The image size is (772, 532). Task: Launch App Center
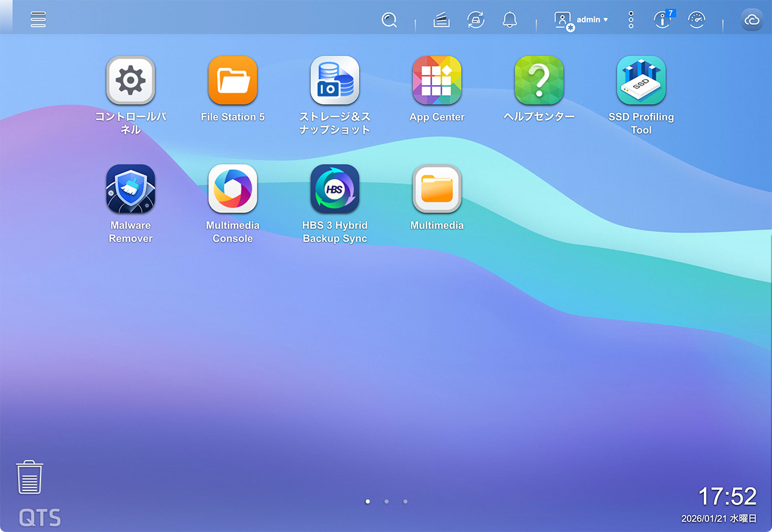click(437, 81)
